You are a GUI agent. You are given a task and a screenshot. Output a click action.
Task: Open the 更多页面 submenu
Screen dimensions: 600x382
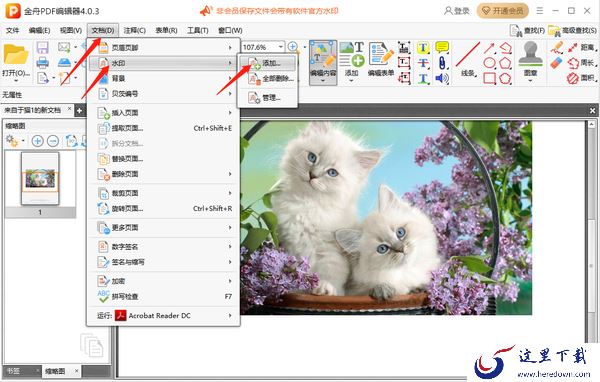click(x=164, y=228)
